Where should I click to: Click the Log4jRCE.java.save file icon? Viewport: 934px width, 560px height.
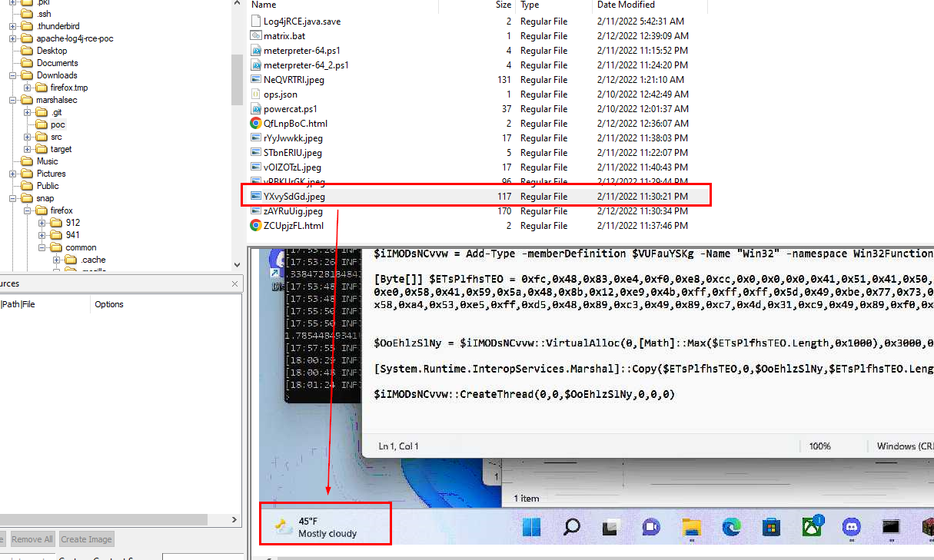[x=256, y=22]
